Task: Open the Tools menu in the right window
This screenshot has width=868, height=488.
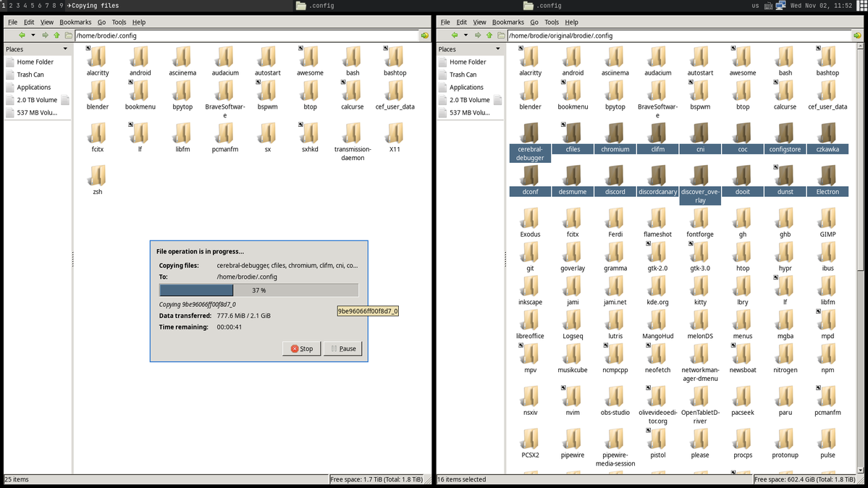Action: tap(552, 22)
